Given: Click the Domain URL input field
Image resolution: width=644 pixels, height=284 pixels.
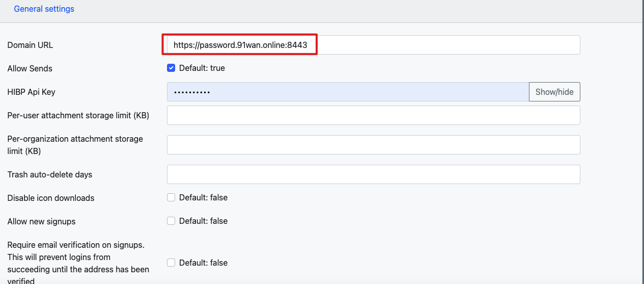Looking at the screenshot, I should [x=373, y=45].
